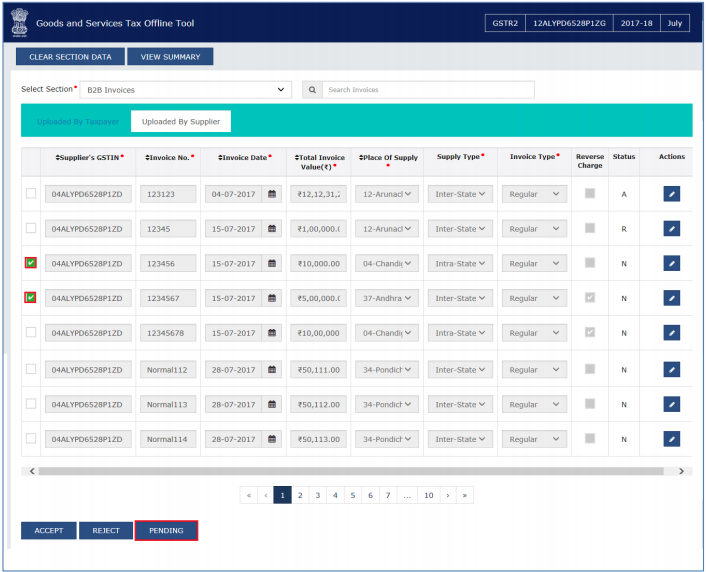The width and height of the screenshot is (706, 572).
Task: Open calendar for invoice Normal113 date
Action: (272, 404)
